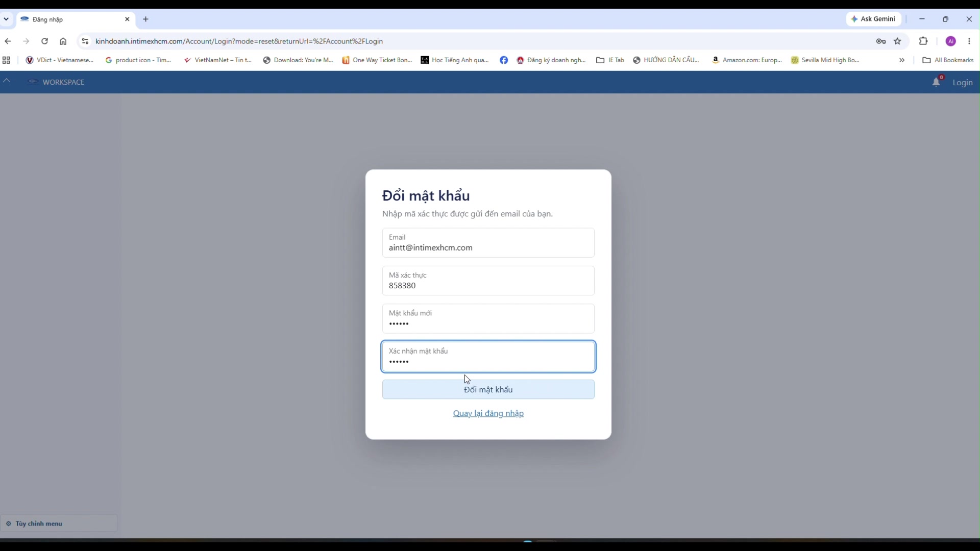This screenshot has height=551, width=980.
Task: Click Ask Gemini button
Action: point(874,19)
